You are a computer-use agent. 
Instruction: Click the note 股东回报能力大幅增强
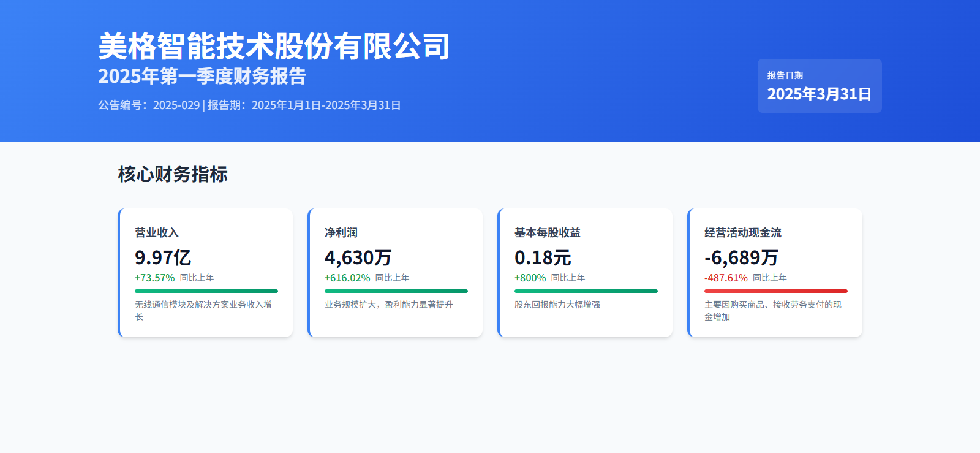[x=557, y=305]
